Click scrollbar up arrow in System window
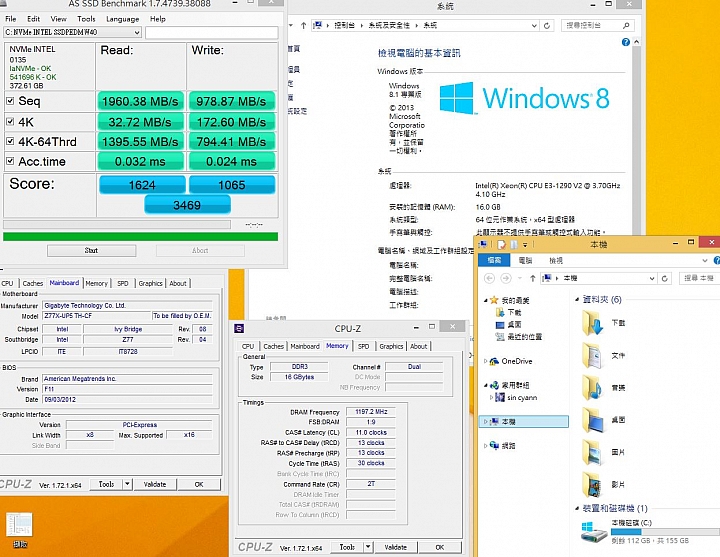 click(x=636, y=42)
